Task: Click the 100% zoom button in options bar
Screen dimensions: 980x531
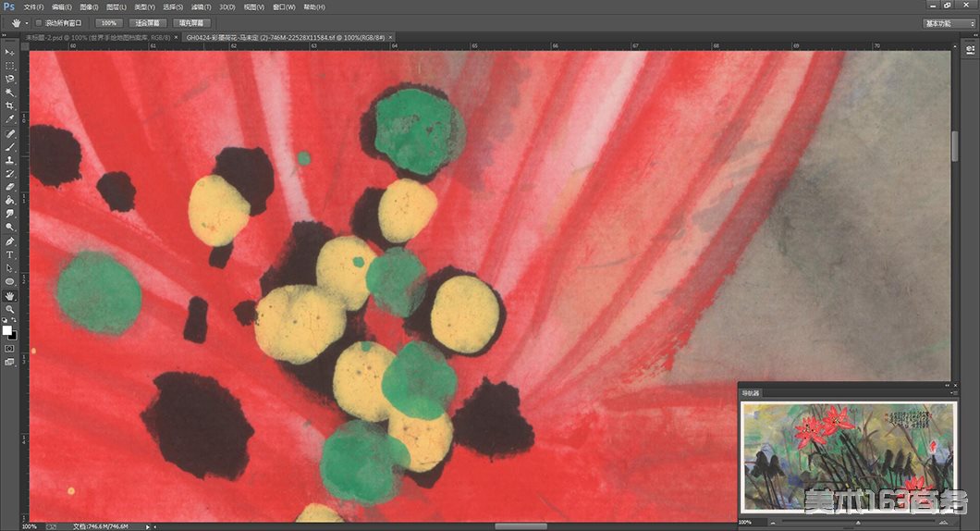Action: click(109, 23)
